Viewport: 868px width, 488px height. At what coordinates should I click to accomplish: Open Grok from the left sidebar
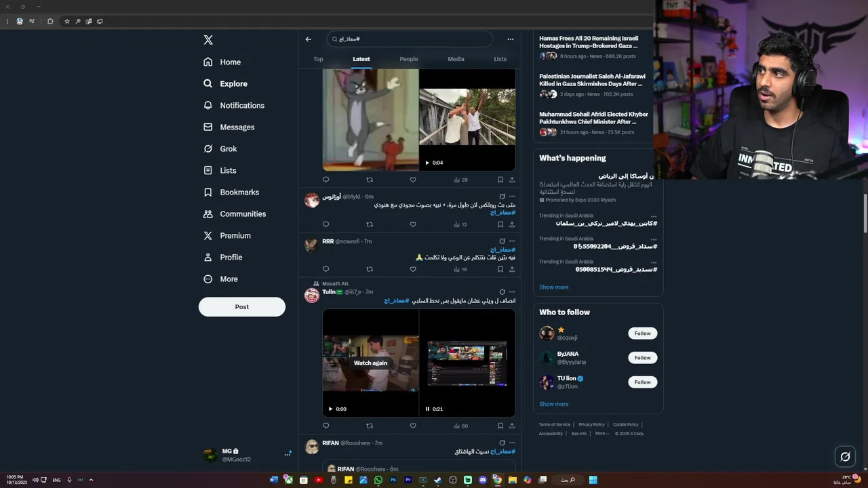point(220,148)
